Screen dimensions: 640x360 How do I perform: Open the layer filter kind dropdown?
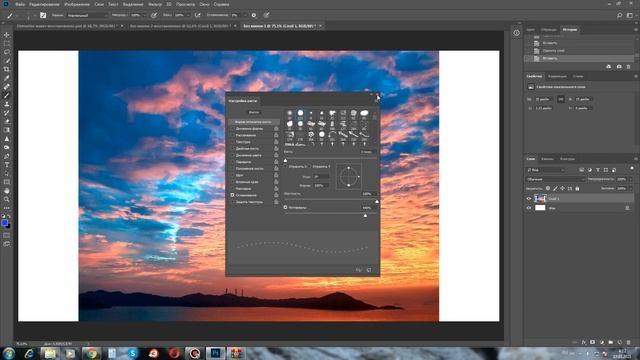(546, 170)
